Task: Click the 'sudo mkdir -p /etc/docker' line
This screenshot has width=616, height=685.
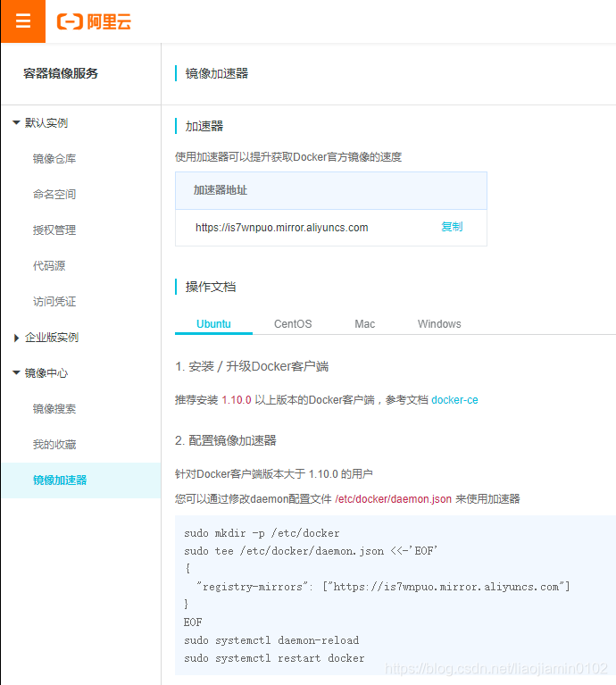Action: (x=262, y=533)
